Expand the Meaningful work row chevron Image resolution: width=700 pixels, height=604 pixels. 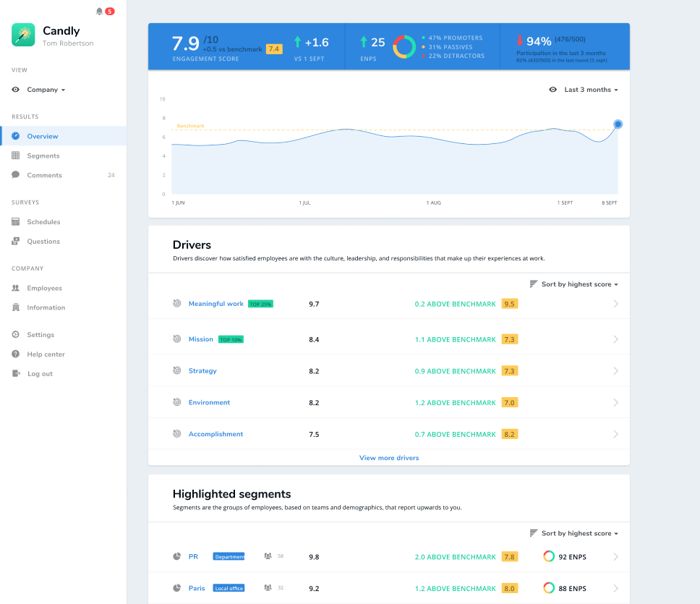point(615,304)
